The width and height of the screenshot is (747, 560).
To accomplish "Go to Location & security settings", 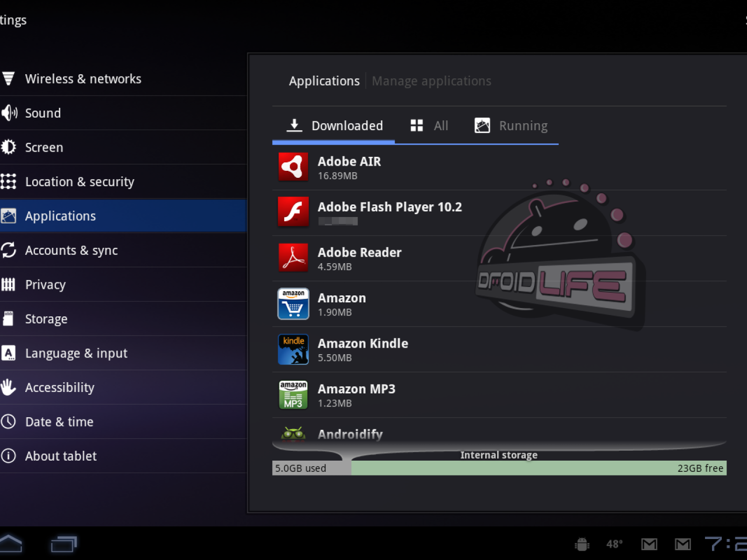I will point(79,182).
